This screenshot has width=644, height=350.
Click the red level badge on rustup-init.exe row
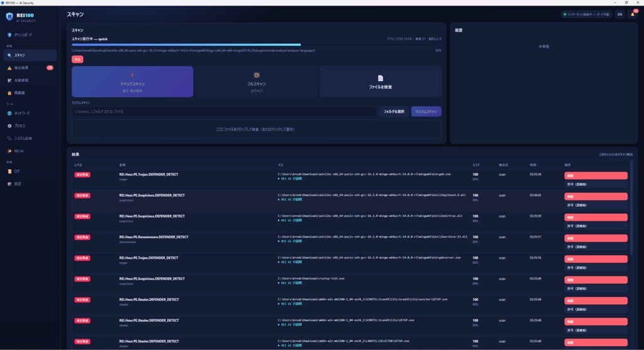tap(82, 279)
